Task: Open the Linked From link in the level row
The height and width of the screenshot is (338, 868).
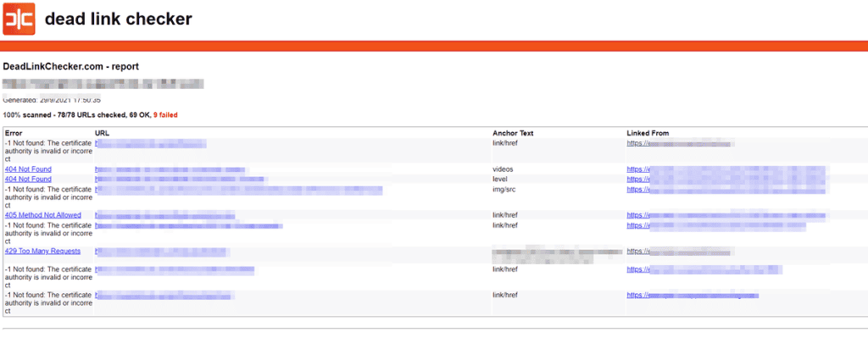Action: pos(726,180)
